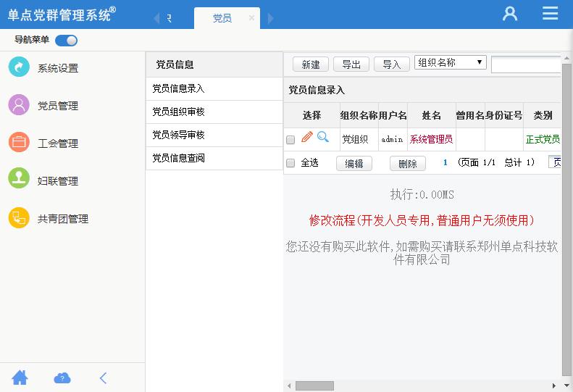Click page number 1 link
This screenshot has width=573, height=392.
pos(445,162)
